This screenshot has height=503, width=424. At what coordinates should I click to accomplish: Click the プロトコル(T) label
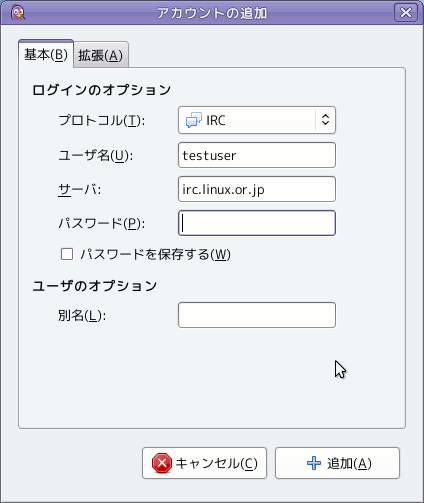tap(102, 120)
